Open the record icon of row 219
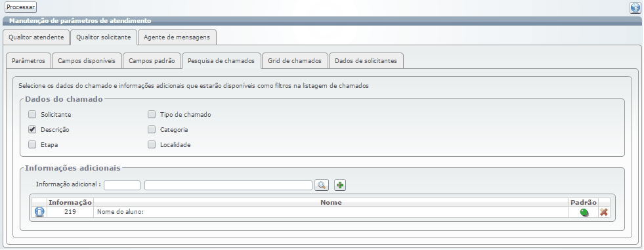Image resolution: width=644 pixels, height=250 pixels. tap(39, 212)
